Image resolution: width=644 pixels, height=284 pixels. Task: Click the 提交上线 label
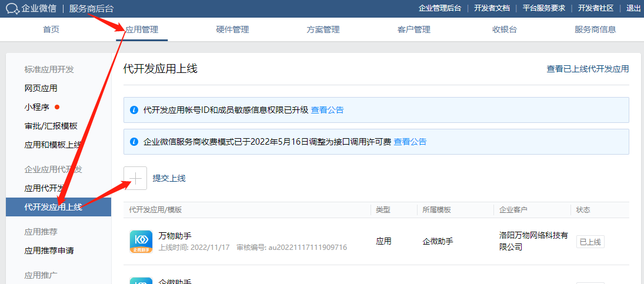[169, 178]
